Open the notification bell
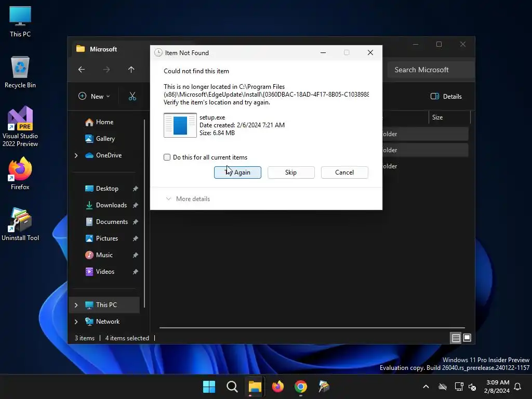Image resolution: width=532 pixels, height=399 pixels. click(x=518, y=387)
